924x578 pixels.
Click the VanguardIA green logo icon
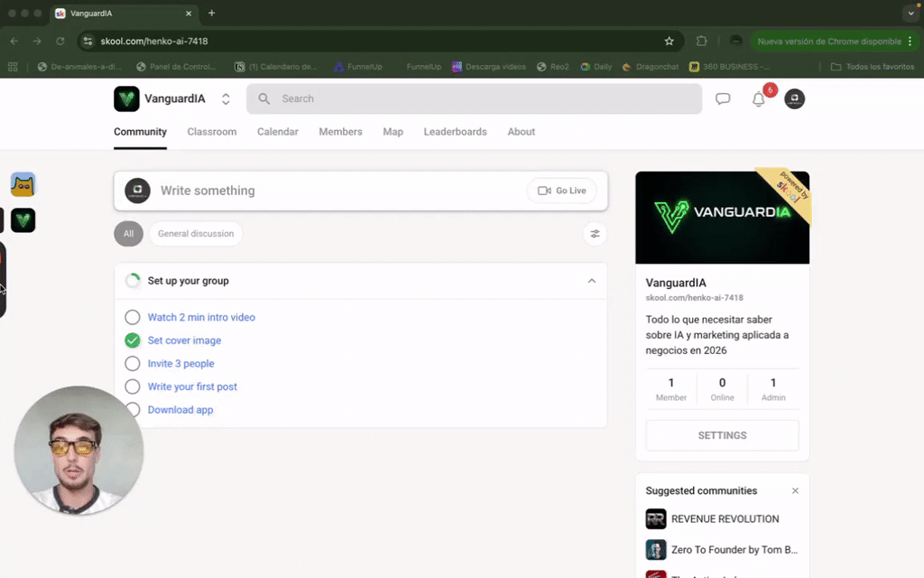[x=126, y=98]
